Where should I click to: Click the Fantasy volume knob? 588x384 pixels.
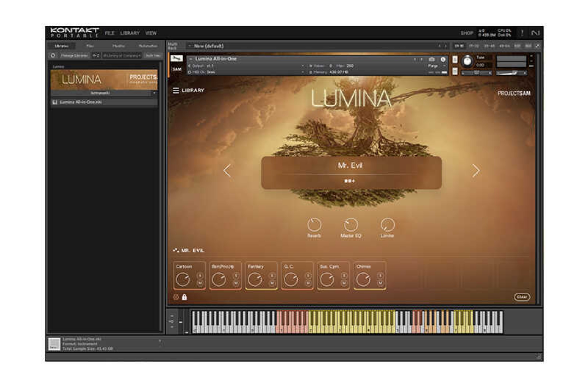point(255,279)
